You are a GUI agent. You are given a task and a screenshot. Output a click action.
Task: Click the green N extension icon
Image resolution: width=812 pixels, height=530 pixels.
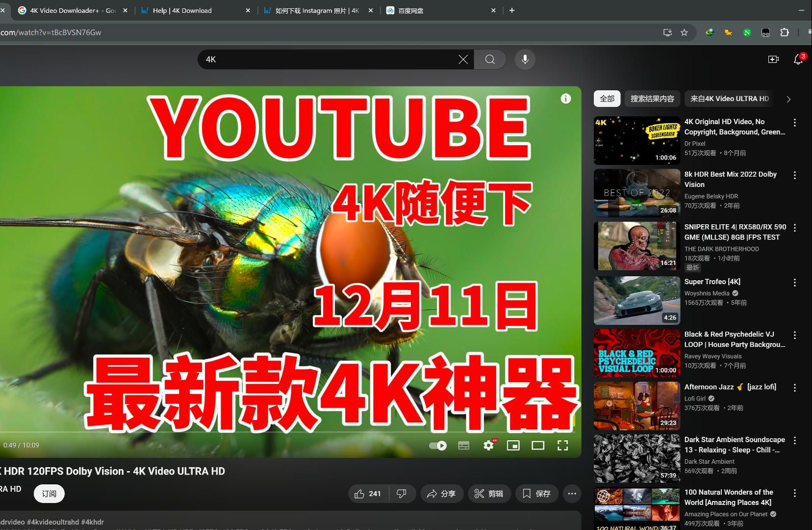[x=747, y=33]
